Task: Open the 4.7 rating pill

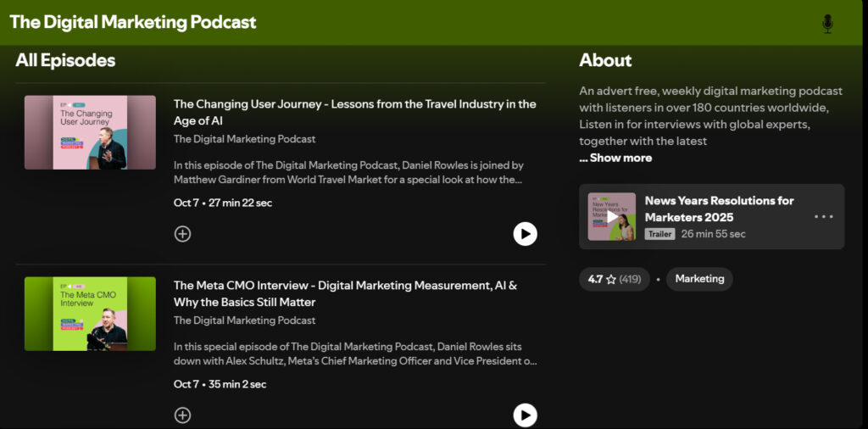Action: (x=614, y=279)
